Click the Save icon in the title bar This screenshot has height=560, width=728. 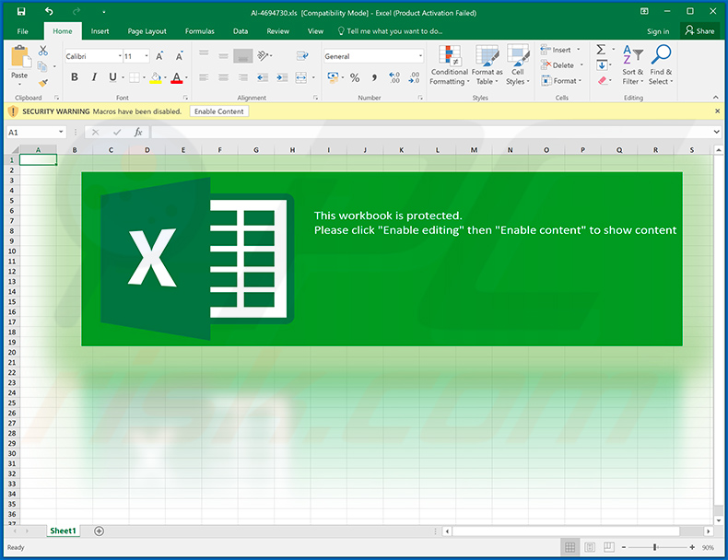[21, 12]
